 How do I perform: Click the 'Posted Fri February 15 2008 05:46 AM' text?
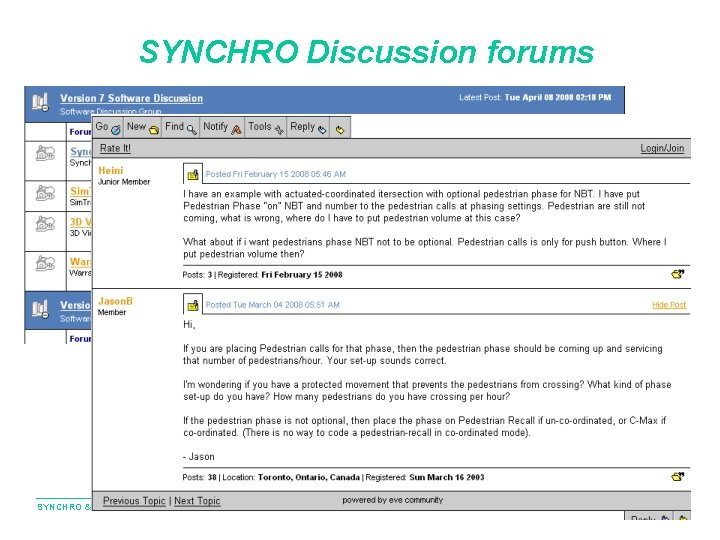[x=276, y=174]
